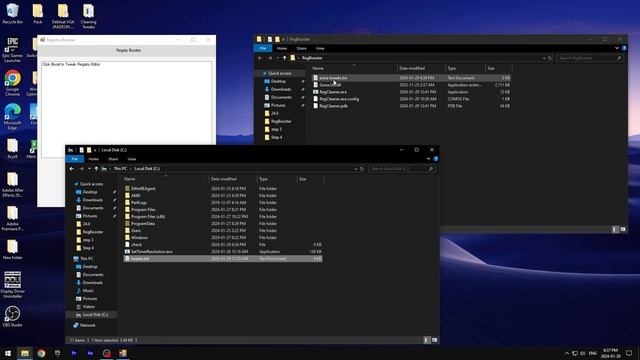Open File tab in RegBooster window
This screenshot has width=640, height=360.
click(x=263, y=48)
